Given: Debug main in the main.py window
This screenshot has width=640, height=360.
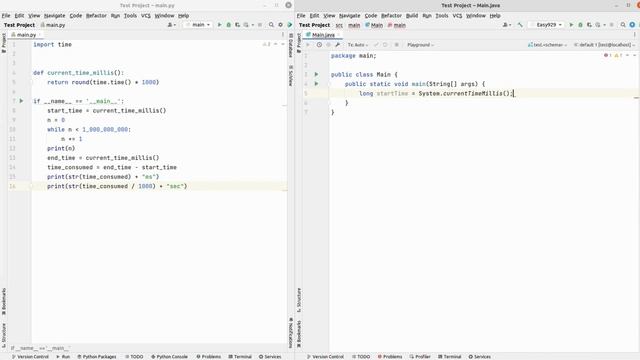Looking at the screenshot, I should click(x=229, y=25).
